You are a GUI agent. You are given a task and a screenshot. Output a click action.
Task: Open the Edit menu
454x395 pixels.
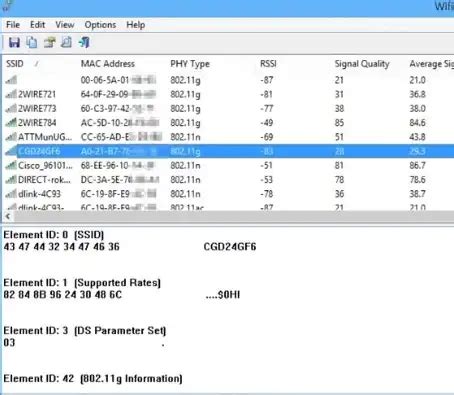pos(37,25)
